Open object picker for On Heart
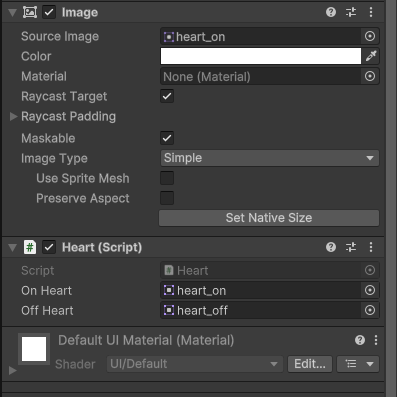Screen dimensions: 397x397 (x=370, y=290)
